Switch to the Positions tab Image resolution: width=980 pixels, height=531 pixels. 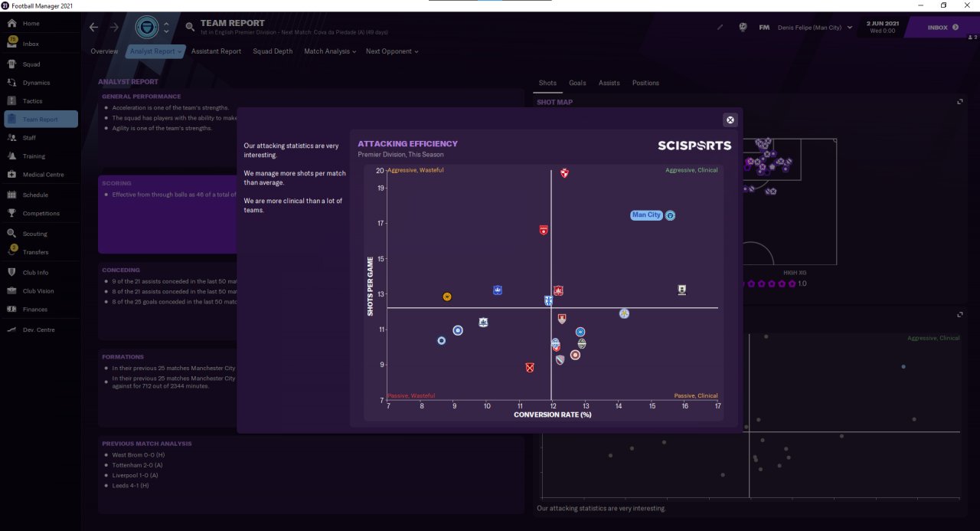click(x=645, y=83)
